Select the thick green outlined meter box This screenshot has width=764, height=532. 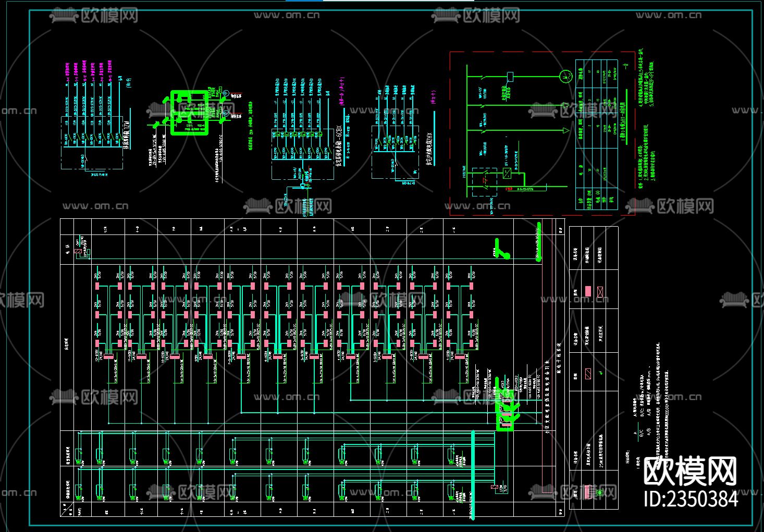(x=189, y=113)
